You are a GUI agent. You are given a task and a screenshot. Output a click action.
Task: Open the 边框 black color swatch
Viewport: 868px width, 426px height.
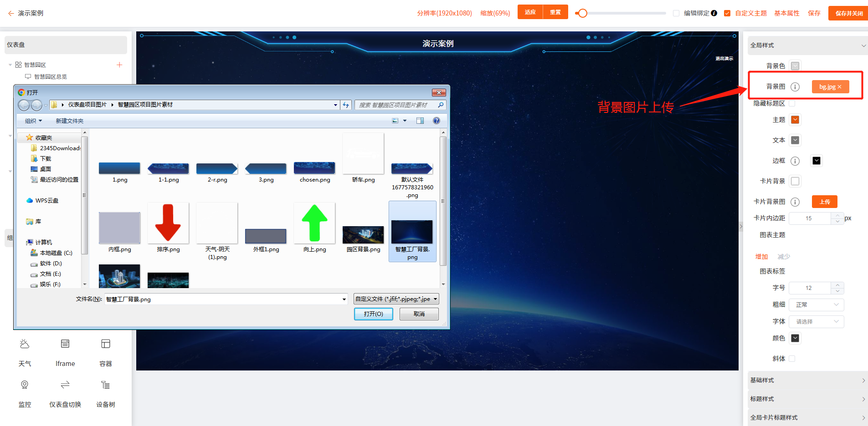click(817, 161)
